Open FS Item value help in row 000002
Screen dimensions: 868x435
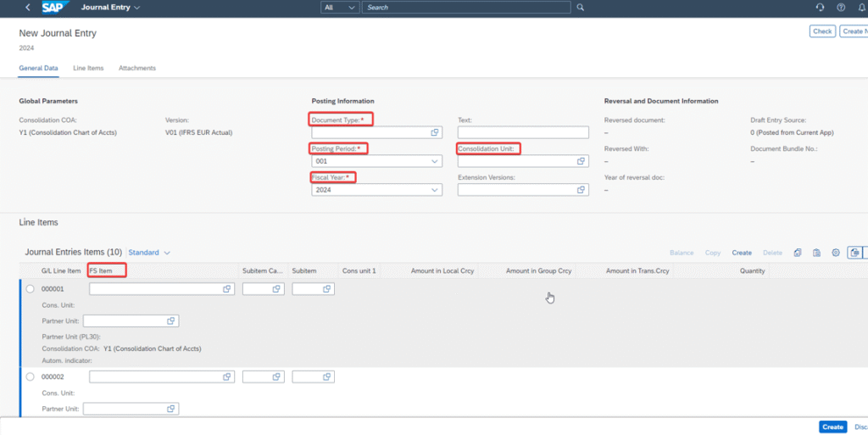(x=226, y=376)
